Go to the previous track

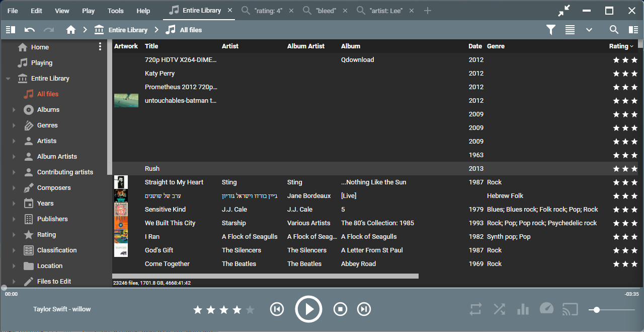[x=277, y=309]
